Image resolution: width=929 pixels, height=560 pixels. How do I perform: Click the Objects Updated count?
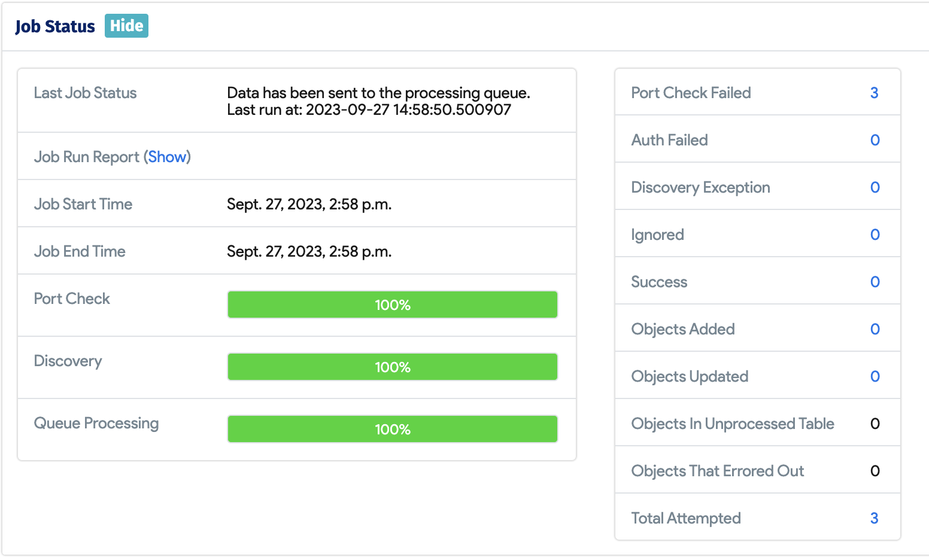tap(875, 376)
